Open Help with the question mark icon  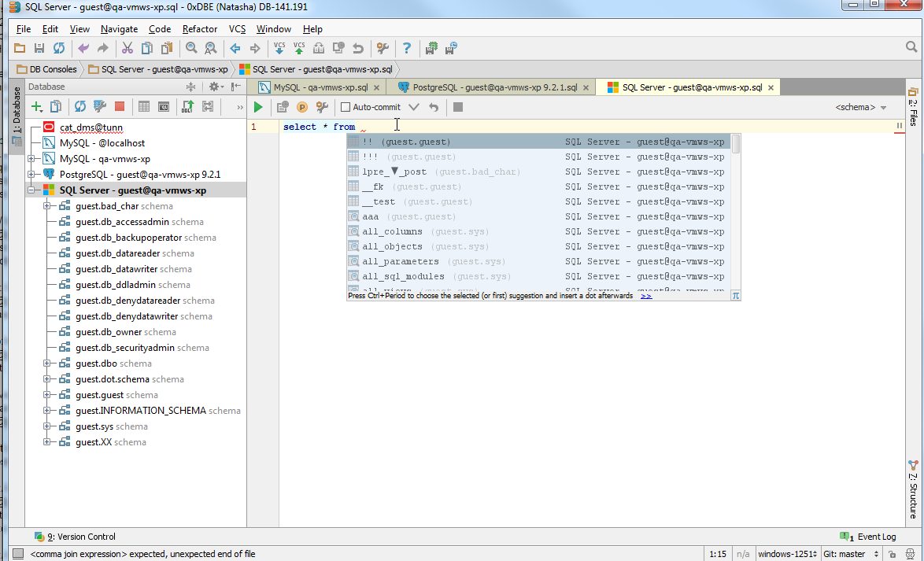coord(407,48)
